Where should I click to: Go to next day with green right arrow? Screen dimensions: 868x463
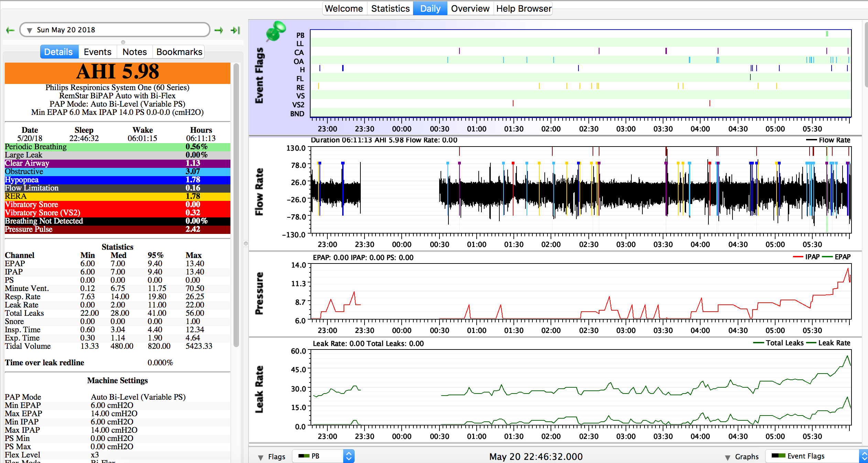coord(219,30)
